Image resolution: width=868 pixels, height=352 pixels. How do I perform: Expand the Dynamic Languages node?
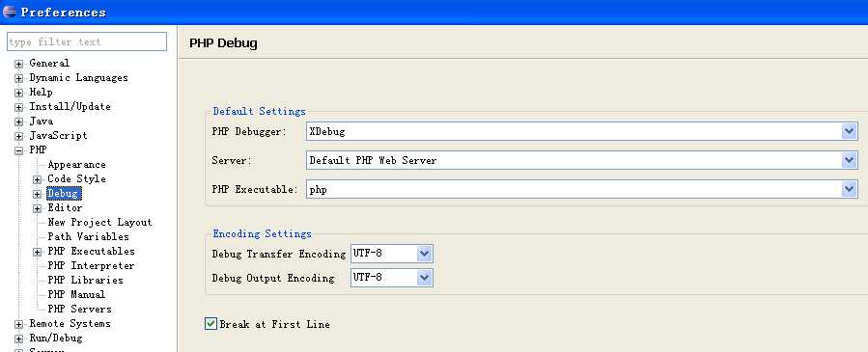[18, 78]
